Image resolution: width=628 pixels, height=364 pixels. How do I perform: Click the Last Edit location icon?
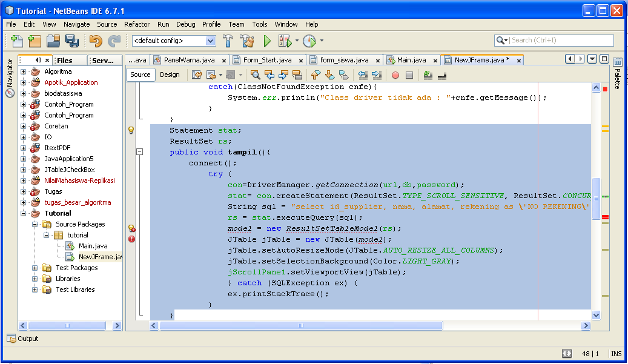[x=196, y=75]
